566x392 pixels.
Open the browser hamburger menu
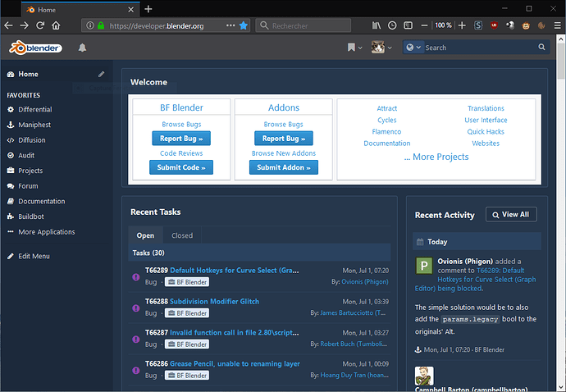[557, 25]
